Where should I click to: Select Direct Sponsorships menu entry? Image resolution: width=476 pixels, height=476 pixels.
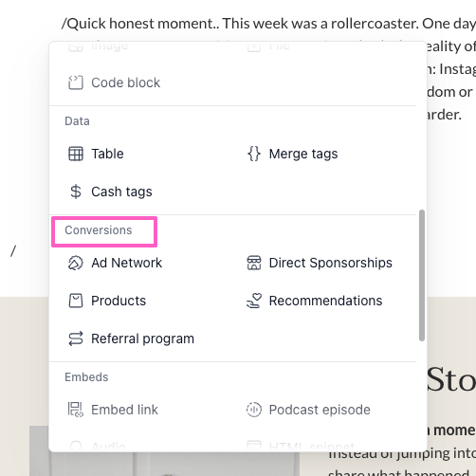tap(320, 263)
